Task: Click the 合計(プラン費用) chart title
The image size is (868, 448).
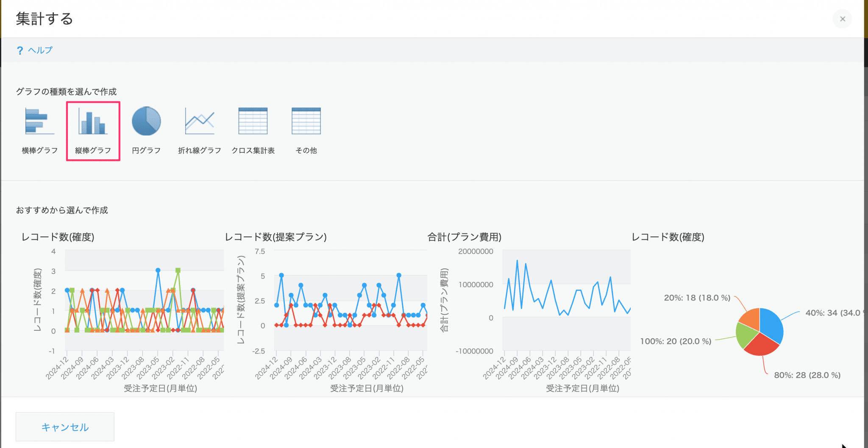Action: [x=465, y=237]
